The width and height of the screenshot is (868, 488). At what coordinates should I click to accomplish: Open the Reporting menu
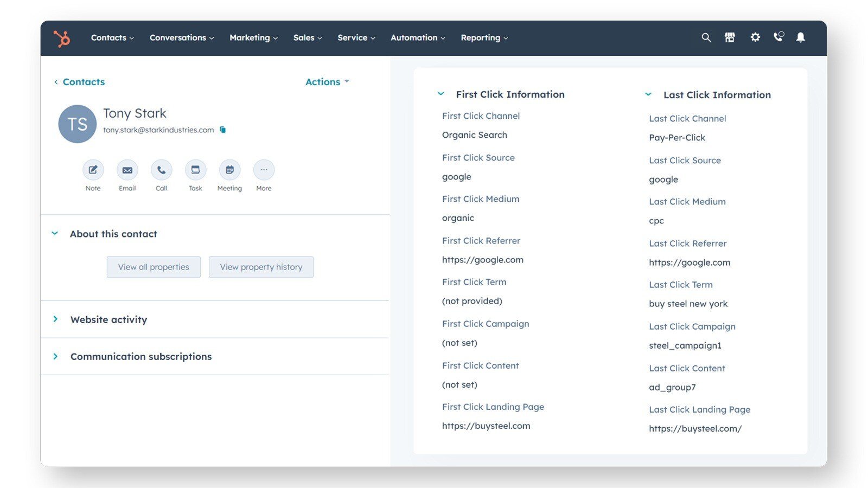click(484, 38)
